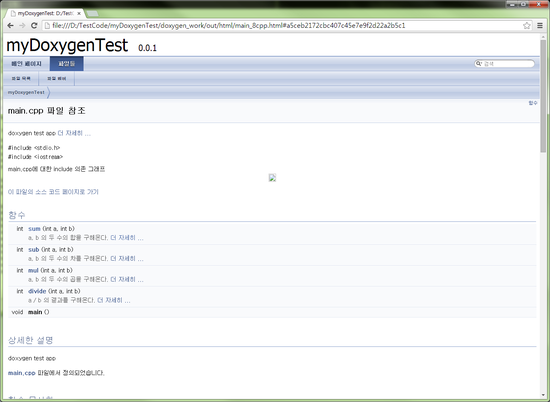Select the myDoxygenTest browser tab
This screenshot has width=550, height=402.
[x=45, y=13]
